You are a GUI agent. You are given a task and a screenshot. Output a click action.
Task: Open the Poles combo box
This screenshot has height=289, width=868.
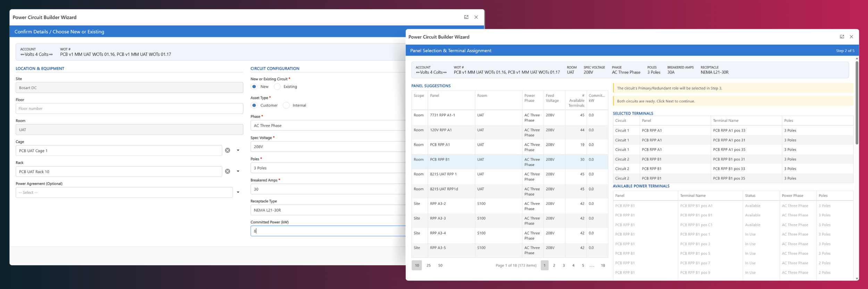tap(328, 168)
